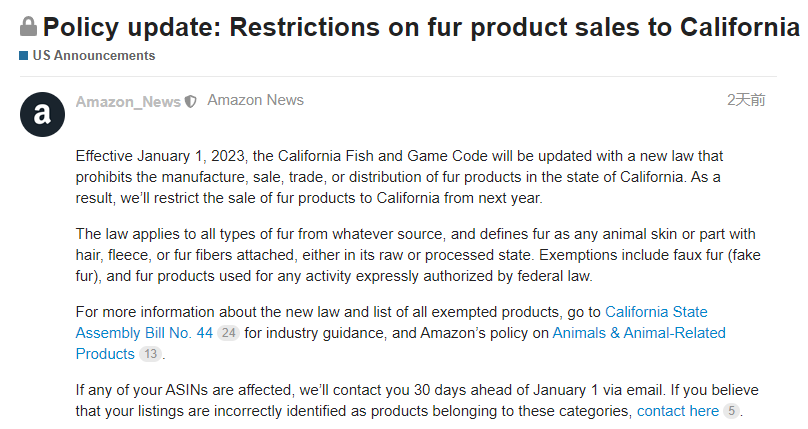The image size is (808, 429).
Task: Click the Amazon News full name
Action: tap(255, 100)
